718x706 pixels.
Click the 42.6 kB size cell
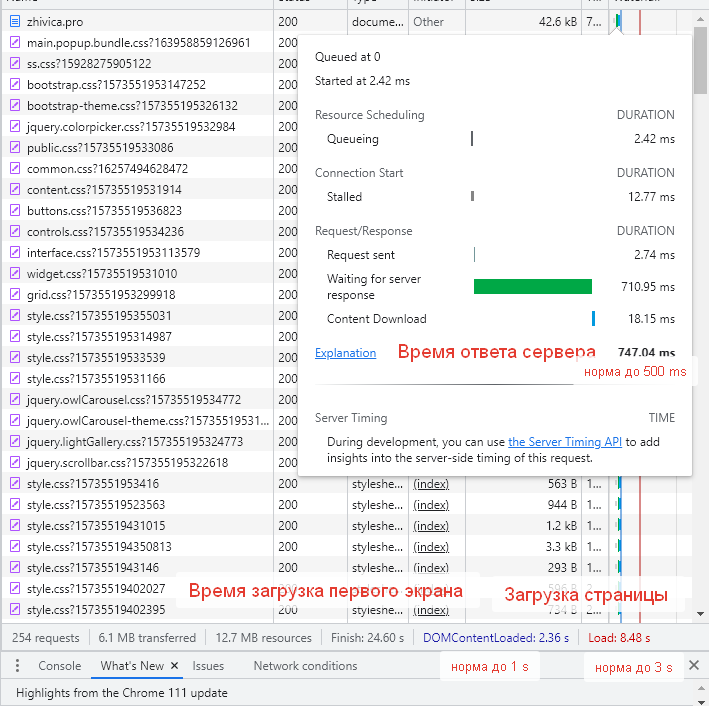558,22
